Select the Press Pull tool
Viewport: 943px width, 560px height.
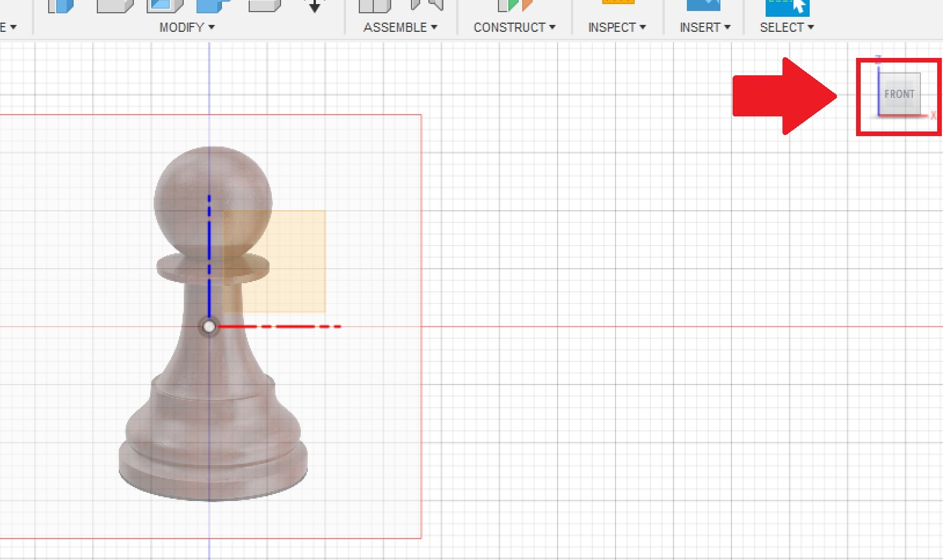[x=61, y=7]
